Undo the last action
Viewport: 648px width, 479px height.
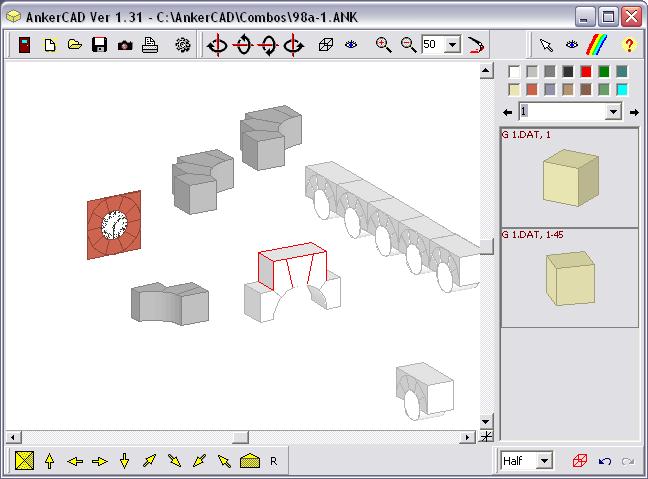pyautogui.click(x=605, y=461)
